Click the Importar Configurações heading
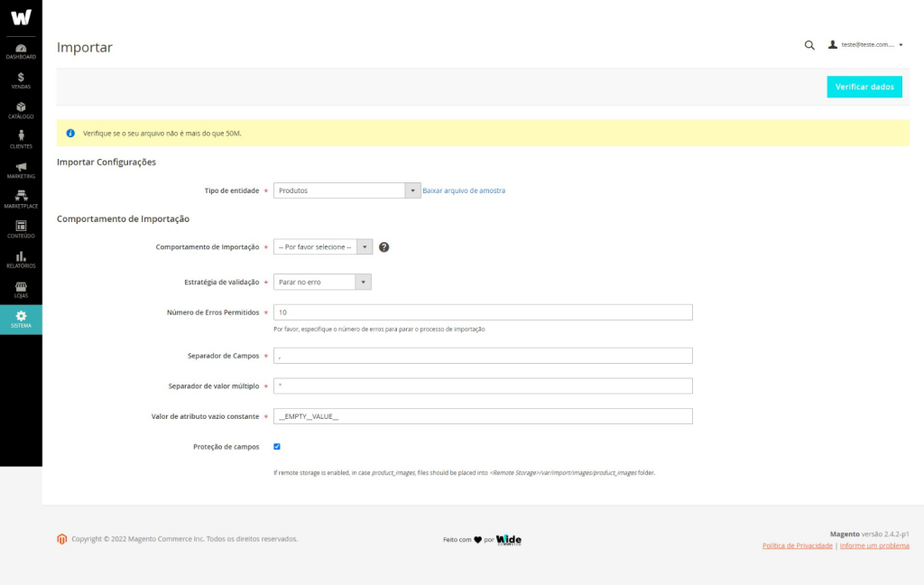The width and height of the screenshot is (924, 585). [x=106, y=162]
